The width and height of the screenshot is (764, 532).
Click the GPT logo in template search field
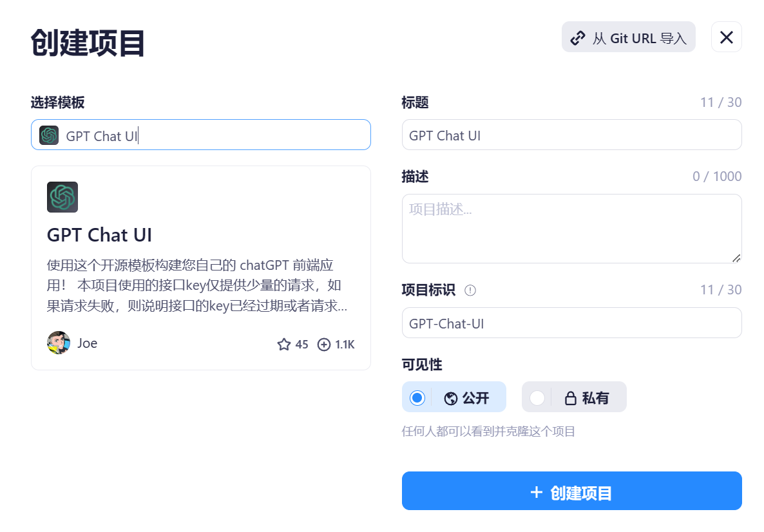coord(49,135)
